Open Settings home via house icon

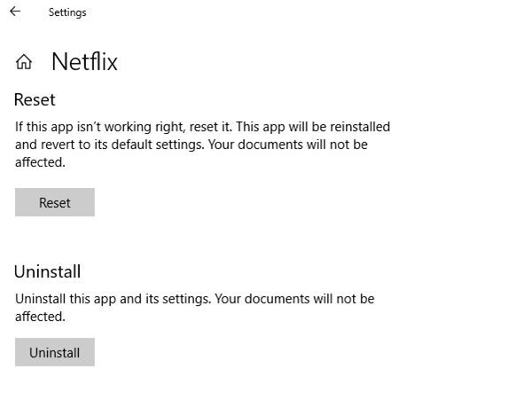point(24,62)
